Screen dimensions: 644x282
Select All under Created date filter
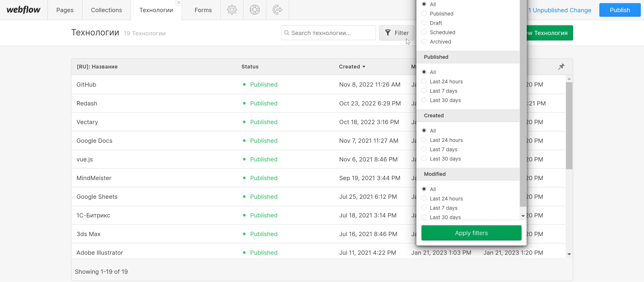424,131
